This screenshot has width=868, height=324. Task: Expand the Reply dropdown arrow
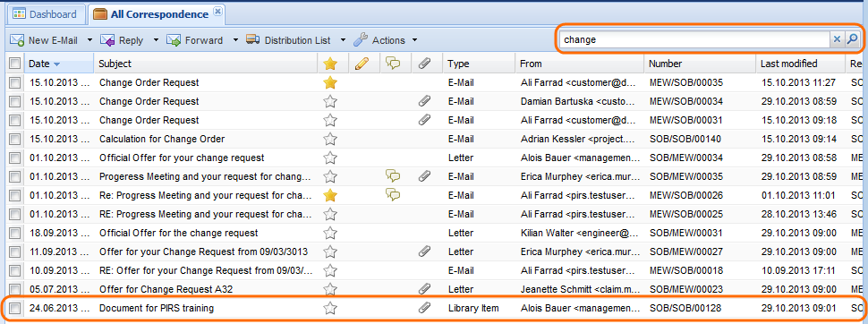click(156, 40)
